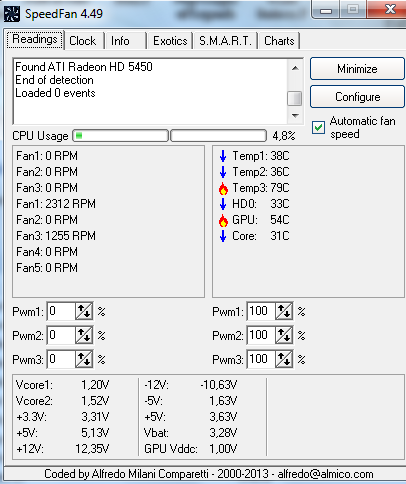406x484 pixels.
Task: Click the right Pwm2 spinner arrows
Action: pos(284,335)
